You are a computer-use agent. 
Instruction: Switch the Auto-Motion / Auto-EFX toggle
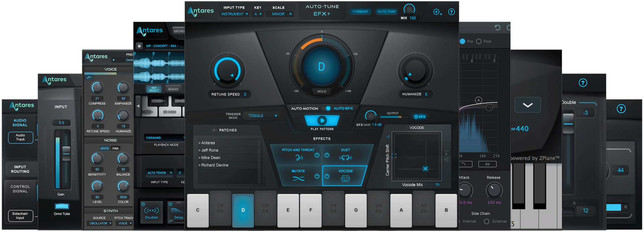(x=325, y=108)
